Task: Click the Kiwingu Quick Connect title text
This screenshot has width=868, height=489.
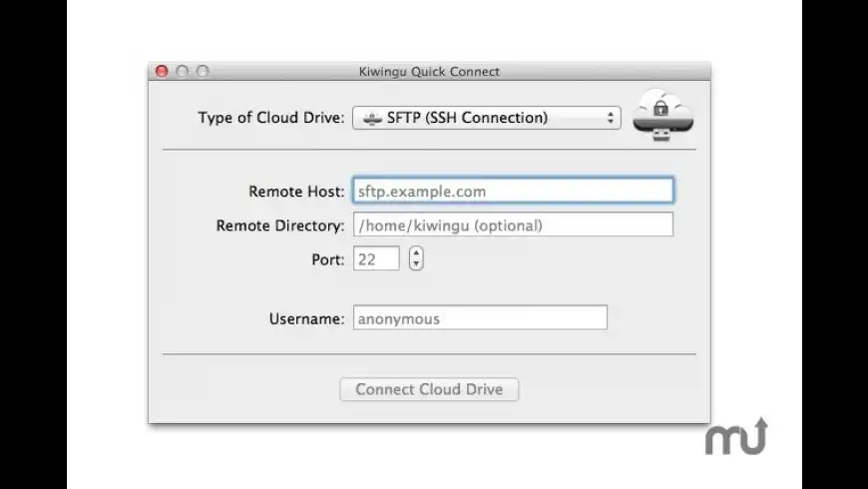Action: point(429,72)
